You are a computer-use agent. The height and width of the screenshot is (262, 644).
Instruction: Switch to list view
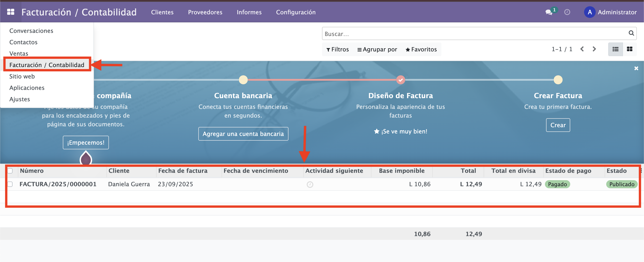(615, 49)
